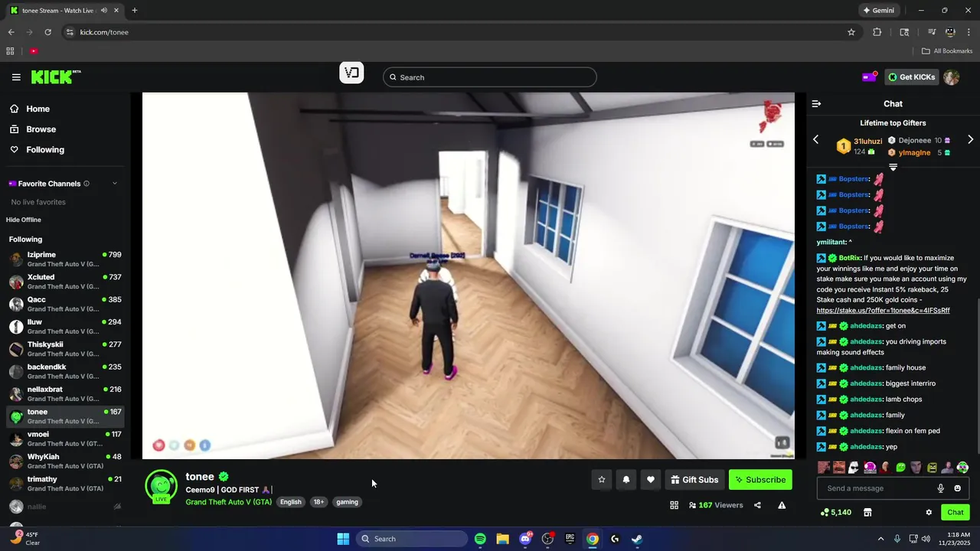Open Steam from the taskbar
The height and width of the screenshot is (551, 980).
(637, 539)
